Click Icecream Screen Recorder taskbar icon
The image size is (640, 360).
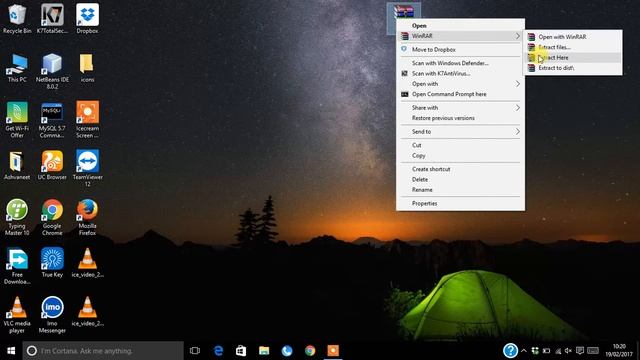[x=333, y=351]
